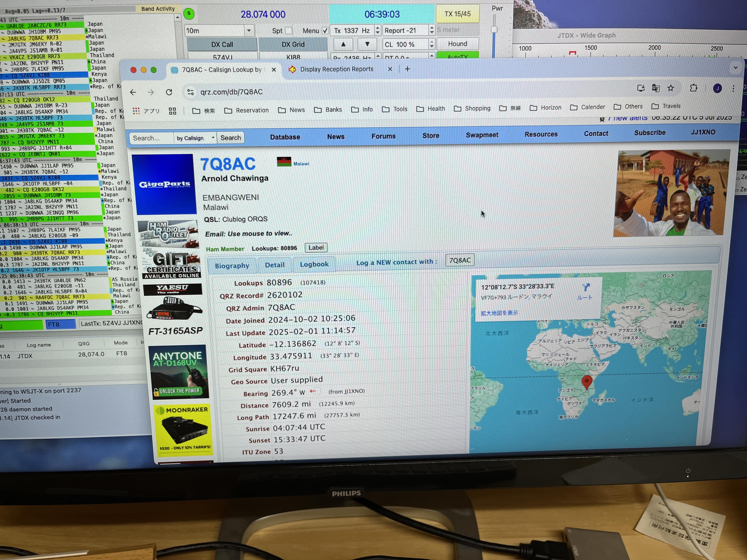Expand the browser tab search chevron
747x560 pixels.
tap(736, 68)
